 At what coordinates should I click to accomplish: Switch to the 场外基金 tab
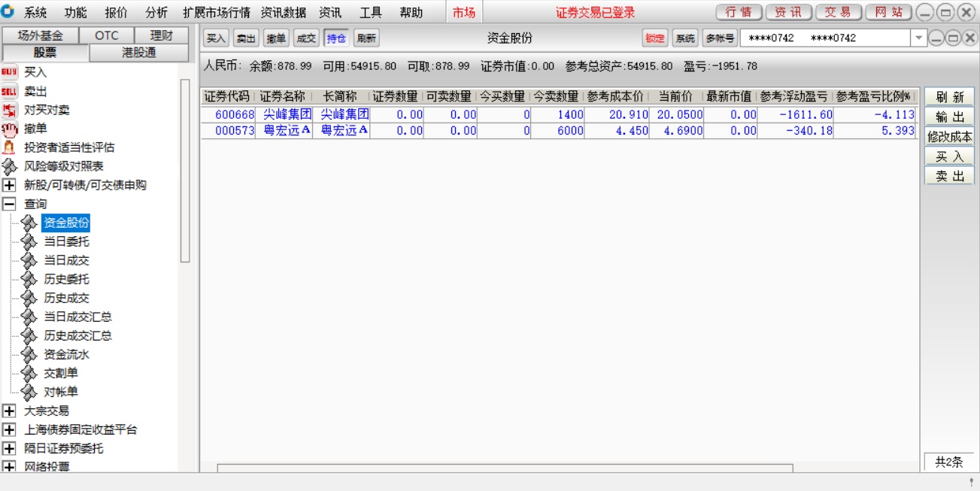coord(41,35)
